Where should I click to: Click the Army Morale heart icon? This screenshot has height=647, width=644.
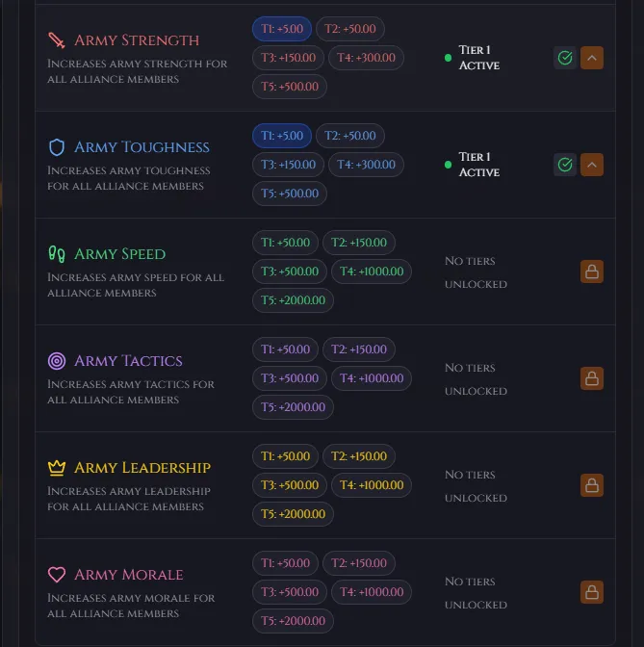(57, 575)
